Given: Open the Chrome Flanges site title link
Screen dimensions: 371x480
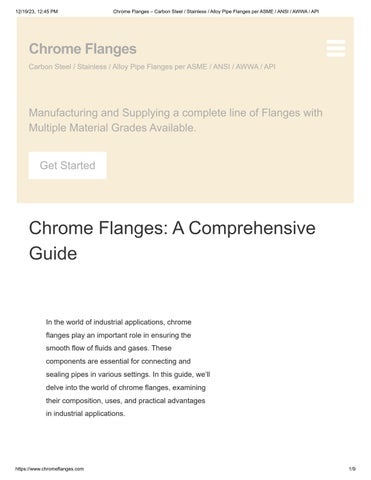Looking at the screenshot, I should tap(83, 49).
